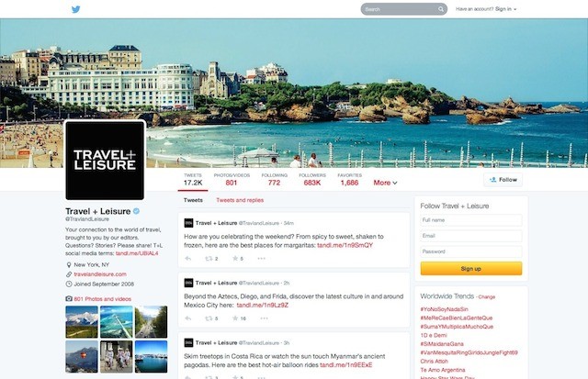The height and width of the screenshot is (379, 588).
Task: Click the Twitter bird logo
Action: tap(76, 9)
